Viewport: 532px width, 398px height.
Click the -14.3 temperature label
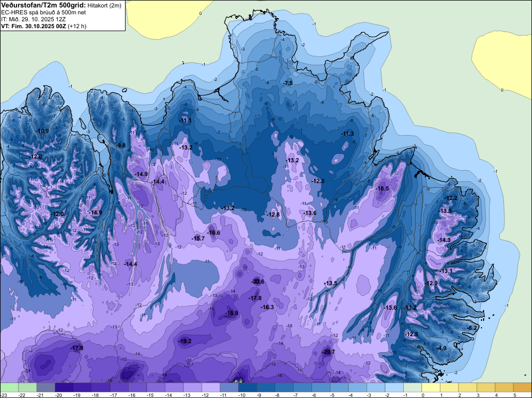tap(444, 240)
